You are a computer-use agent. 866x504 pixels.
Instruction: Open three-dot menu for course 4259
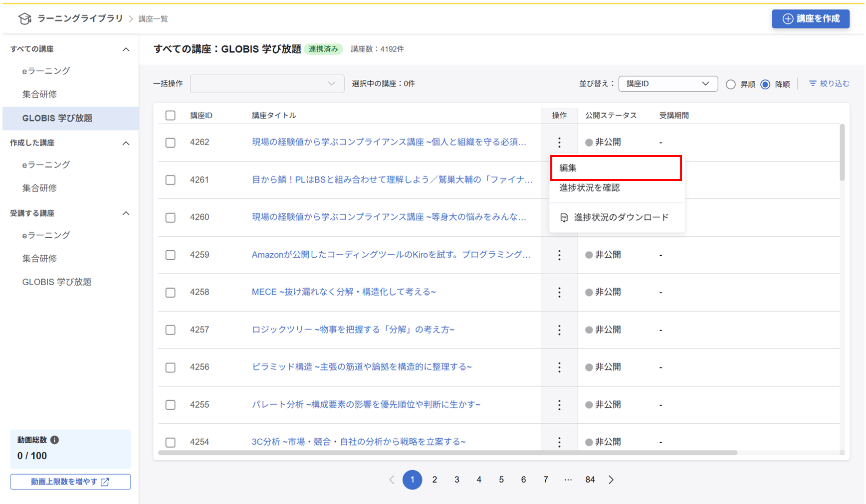(x=559, y=255)
